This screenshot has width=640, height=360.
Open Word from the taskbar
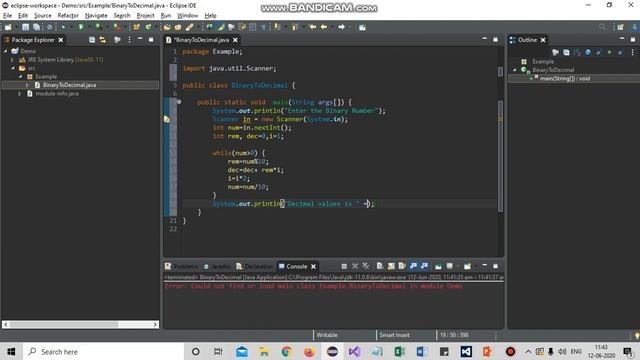(x=422, y=351)
